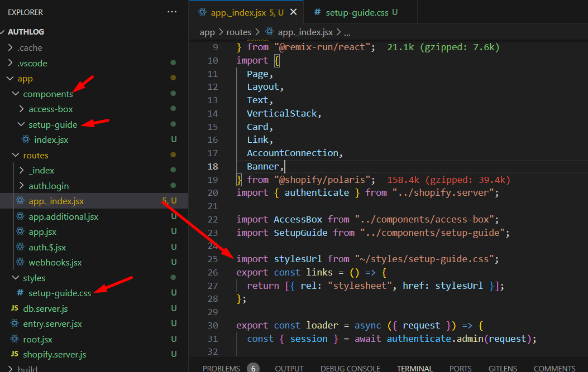Screen dimensions: 588x372
Task: Click React icon beside entry.server.jsx
Action: tap(15, 323)
